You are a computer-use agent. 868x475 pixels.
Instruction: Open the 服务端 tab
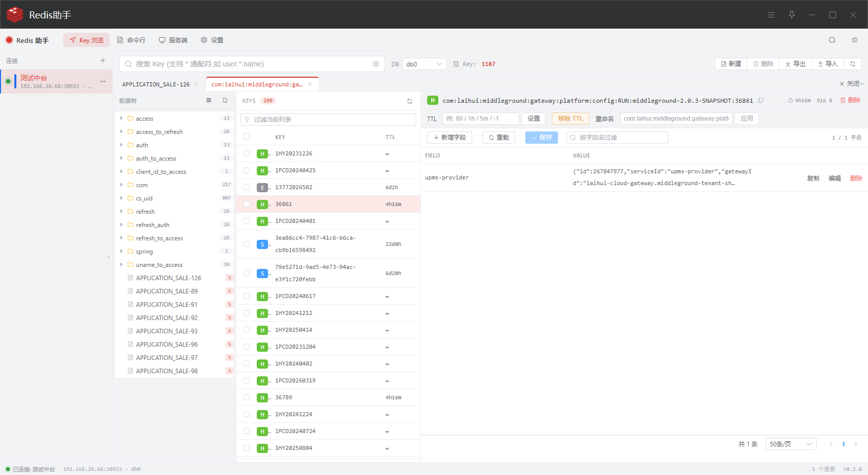pos(173,40)
